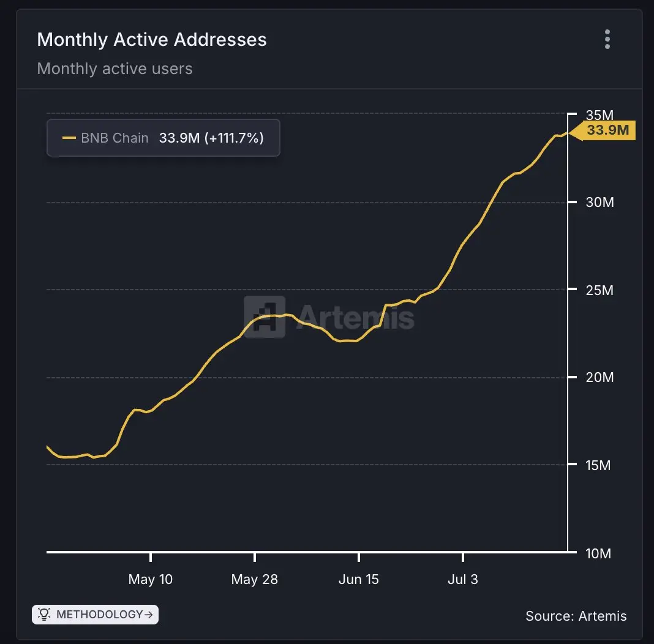Viewport: 654px width, 644px height.
Task: Click the lightbulb icon in the Methodology button
Action: tap(44, 614)
